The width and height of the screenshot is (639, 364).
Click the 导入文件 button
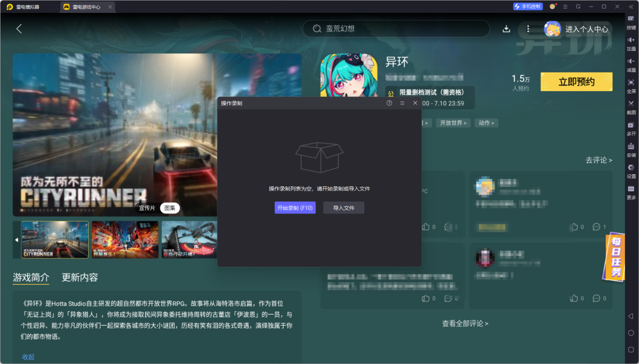[344, 208]
